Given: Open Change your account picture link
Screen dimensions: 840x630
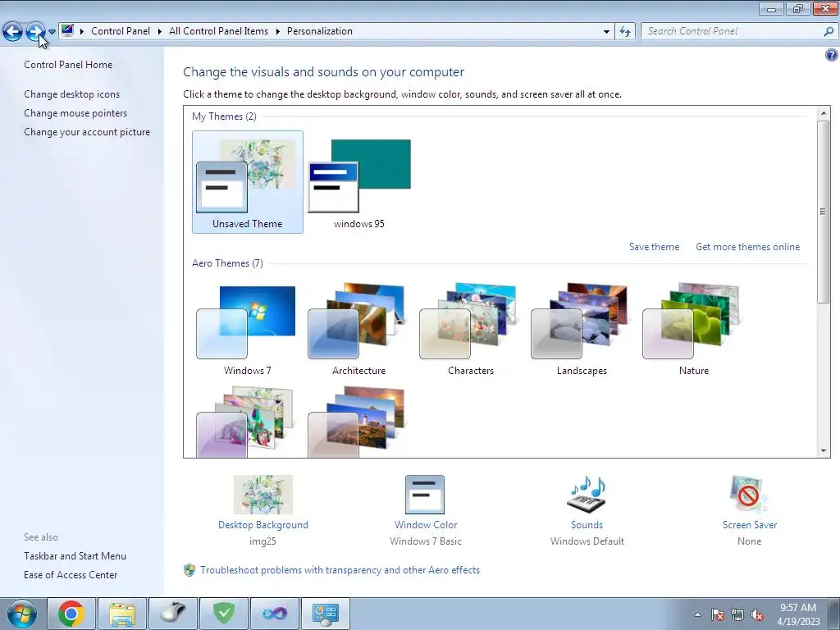Looking at the screenshot, I should click(x=87, y=132).
